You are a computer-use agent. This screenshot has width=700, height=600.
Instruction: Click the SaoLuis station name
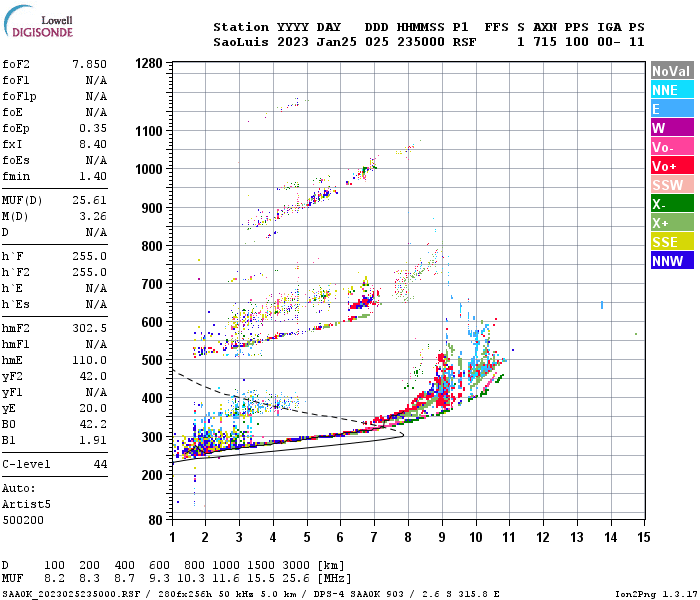click(x=241, y=42)
